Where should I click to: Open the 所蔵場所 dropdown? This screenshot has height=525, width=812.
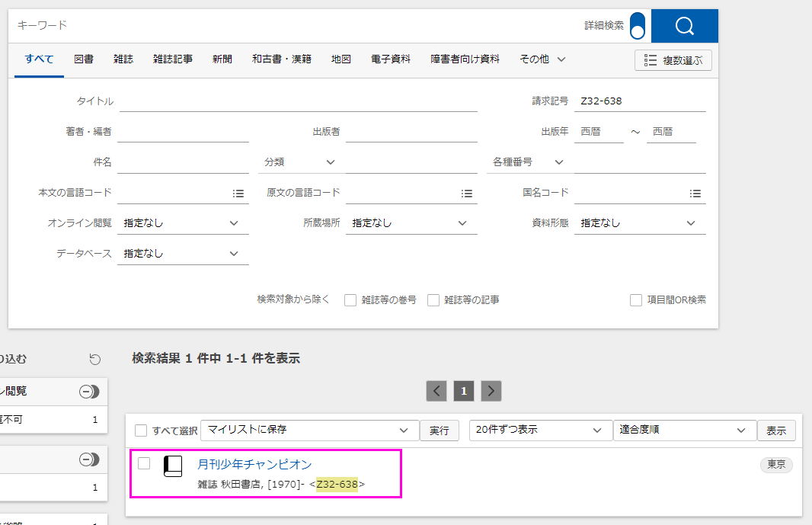[411, 223]
